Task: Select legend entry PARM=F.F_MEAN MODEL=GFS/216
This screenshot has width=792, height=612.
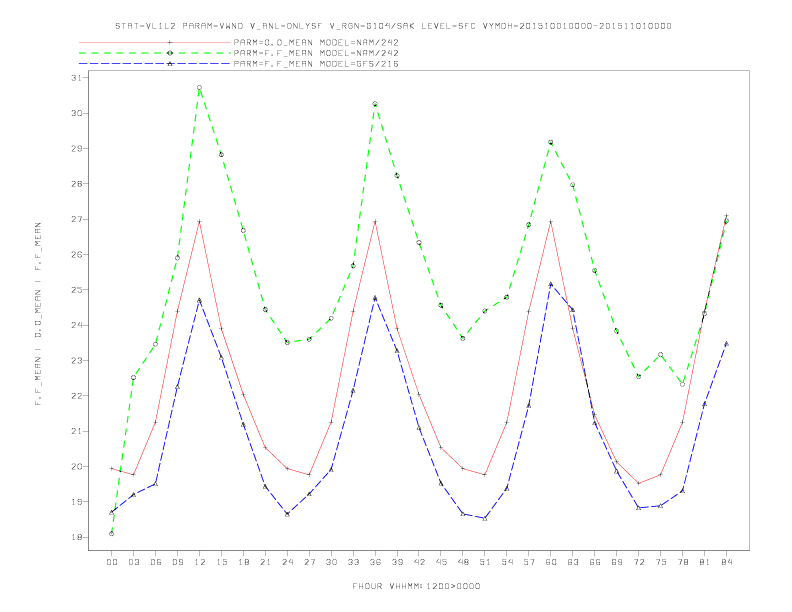Action: [316, 64]
